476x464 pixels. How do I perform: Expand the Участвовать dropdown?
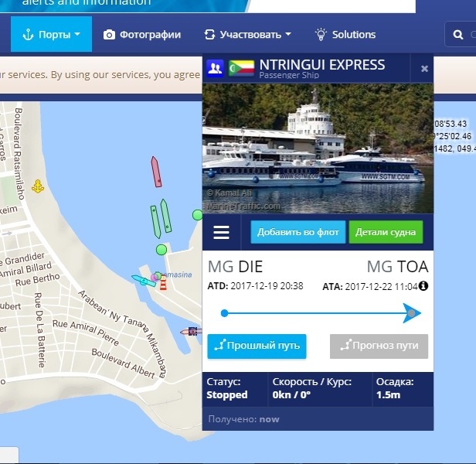point(247,34)
